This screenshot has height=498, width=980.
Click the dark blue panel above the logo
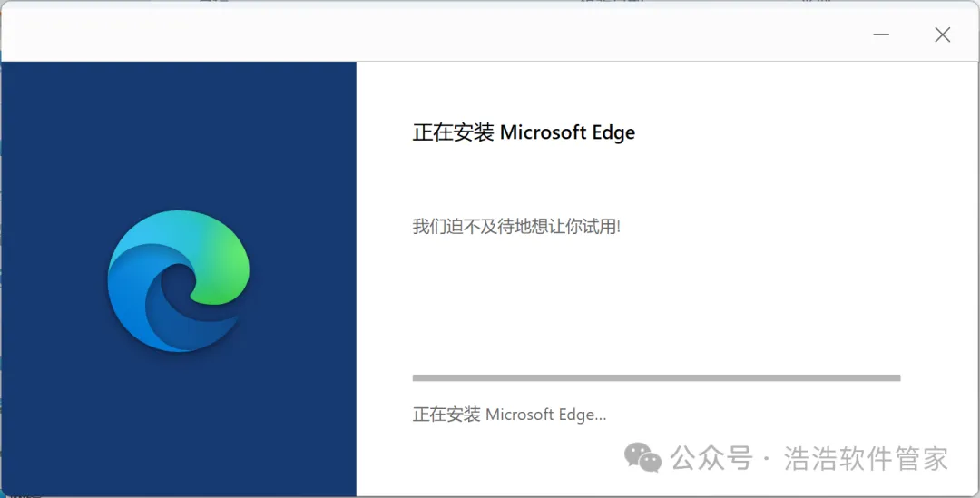coord(178,127)
